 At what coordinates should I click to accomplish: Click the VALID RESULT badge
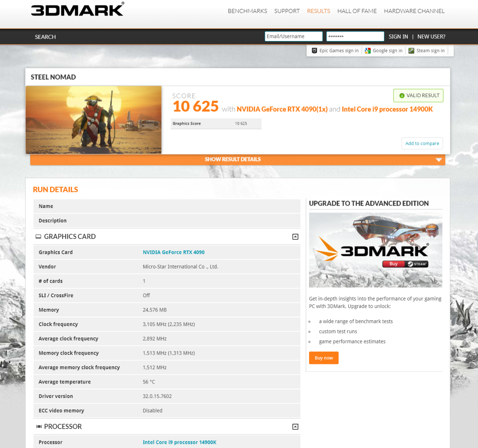tap(418, 96)
